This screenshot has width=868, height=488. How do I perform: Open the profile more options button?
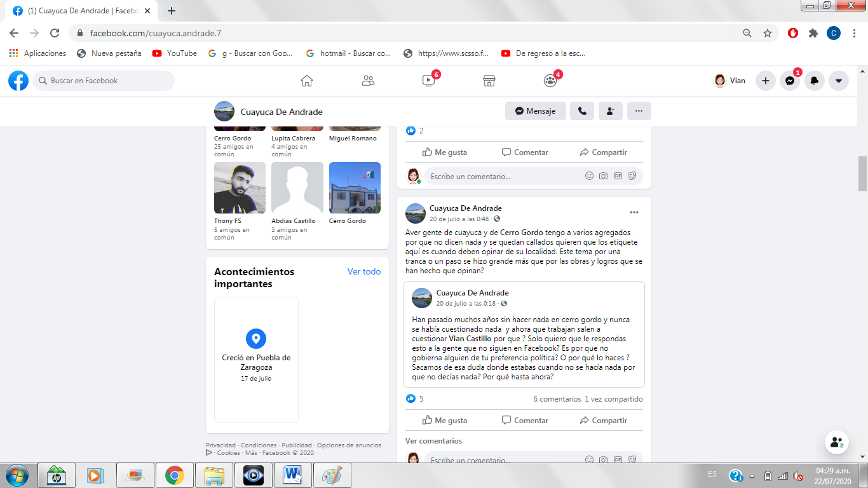pos(639,111)
